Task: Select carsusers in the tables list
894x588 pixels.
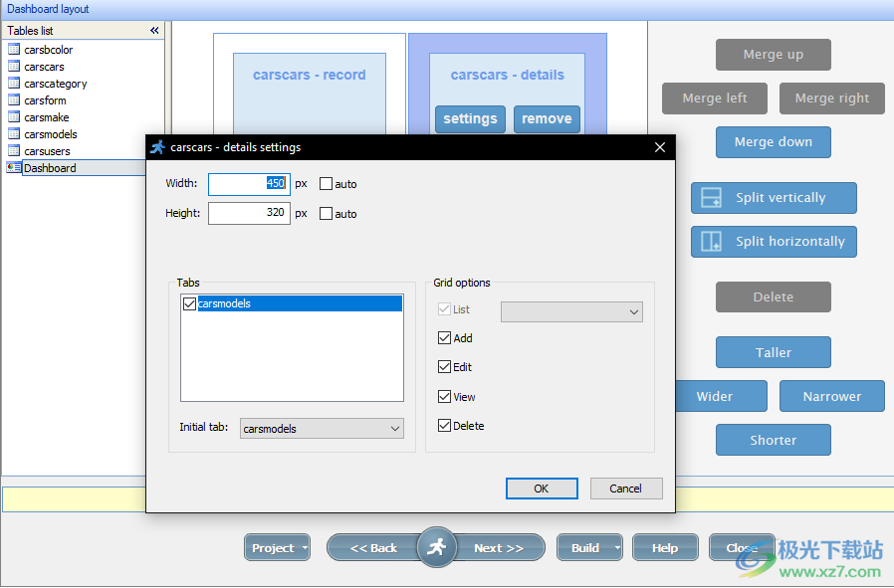Action: [47, 151]
